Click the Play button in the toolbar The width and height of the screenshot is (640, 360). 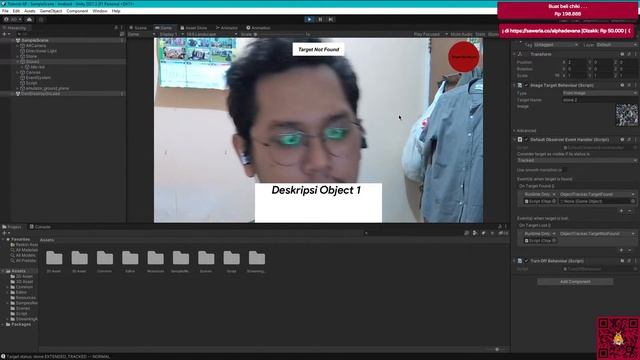pyautogui.click(x=309, y=19)
